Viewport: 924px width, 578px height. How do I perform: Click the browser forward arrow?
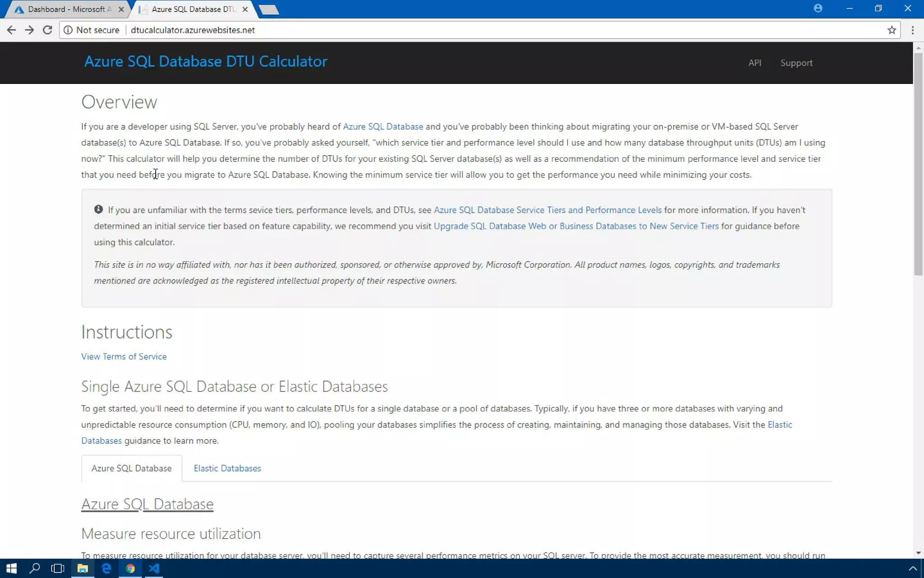(29, 30)
